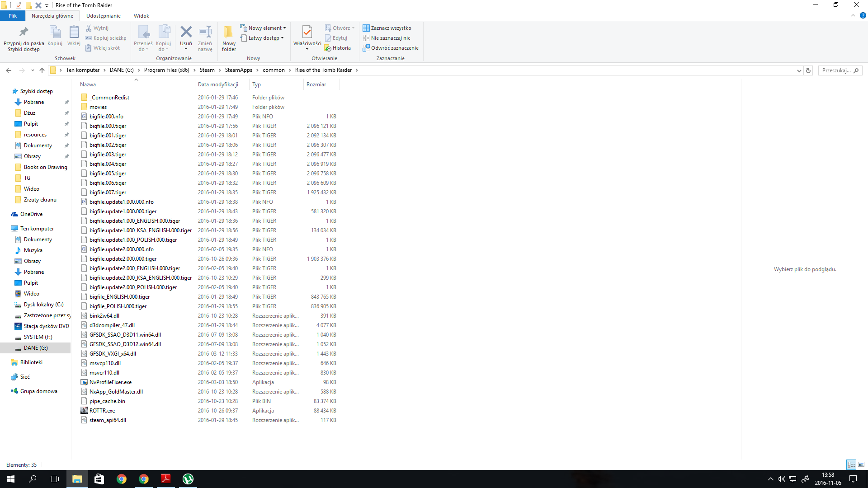
Task: Click the Wytnij scissors icon
Action: [89, 28]
